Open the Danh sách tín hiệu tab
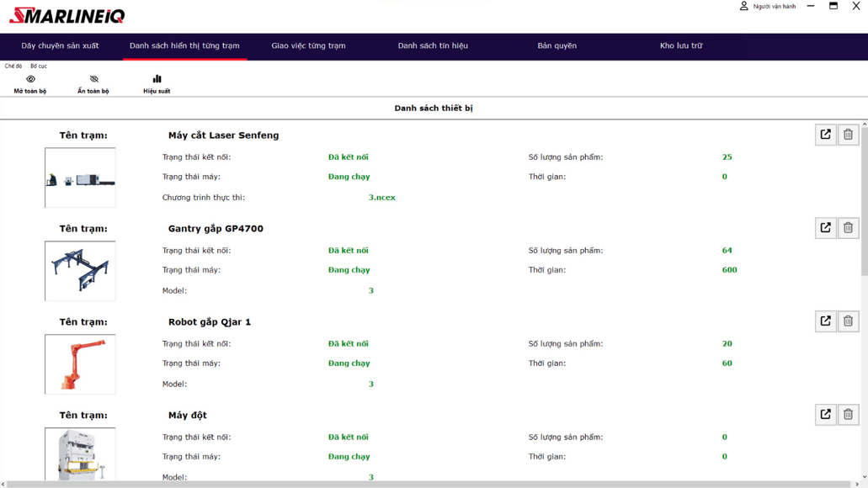868x488 pixels. 433,46
